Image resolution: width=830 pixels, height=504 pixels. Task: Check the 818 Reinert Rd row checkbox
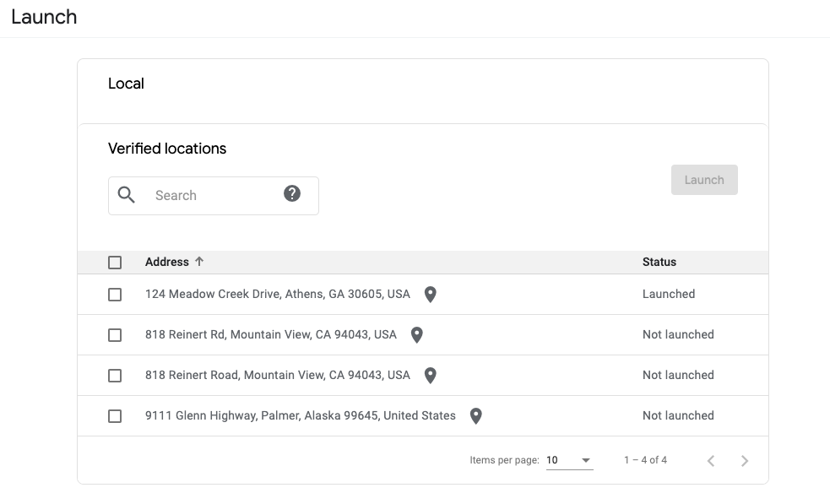click(x=115, y=335)
